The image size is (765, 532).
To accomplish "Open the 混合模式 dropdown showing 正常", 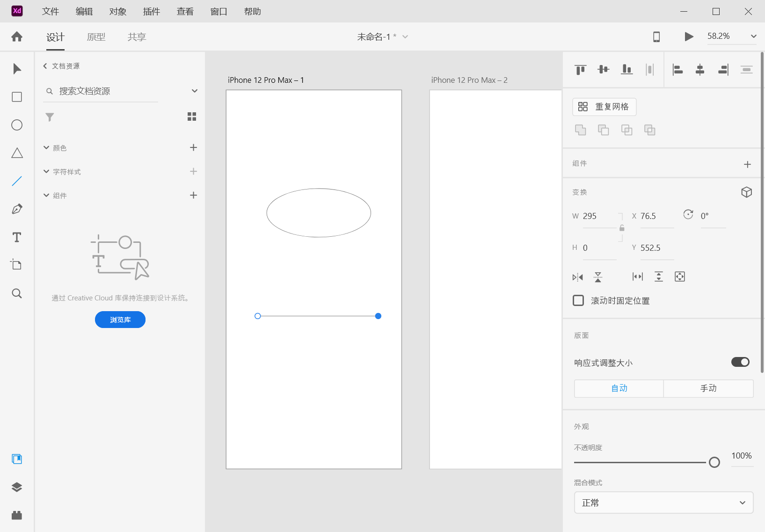I will pyautogui.click(x=663, y=503).
